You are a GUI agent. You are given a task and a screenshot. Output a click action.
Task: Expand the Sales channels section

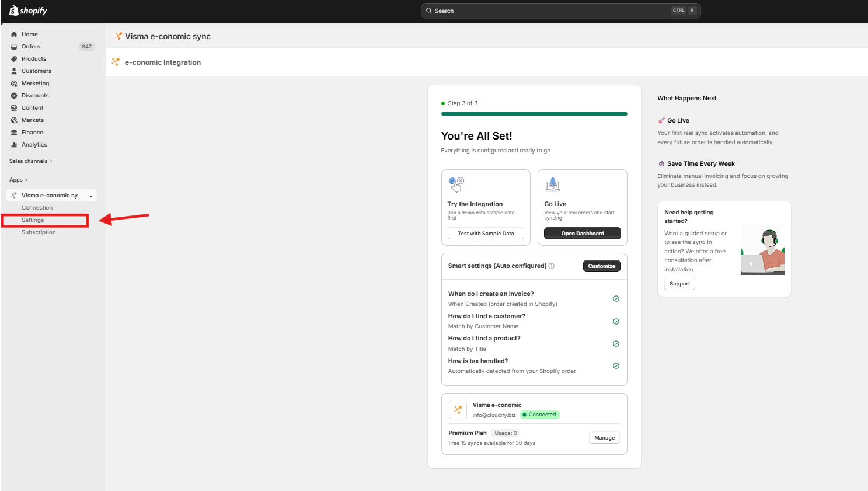point(31,161)
